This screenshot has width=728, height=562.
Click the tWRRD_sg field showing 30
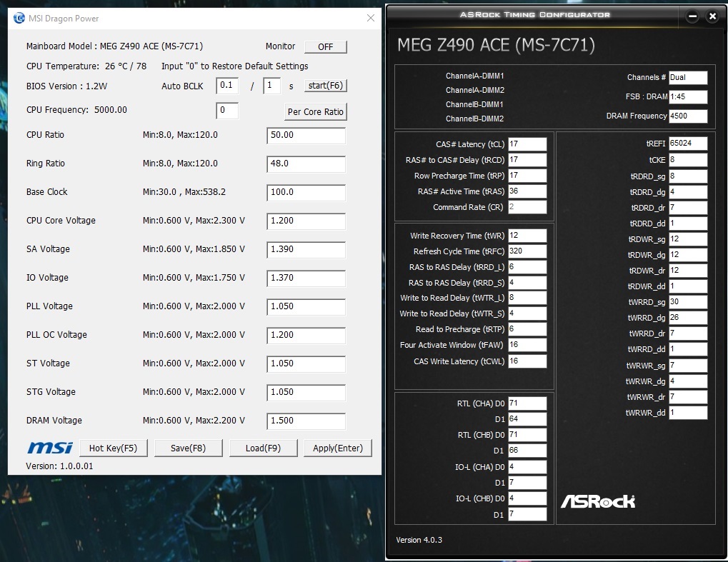(688, 302)
